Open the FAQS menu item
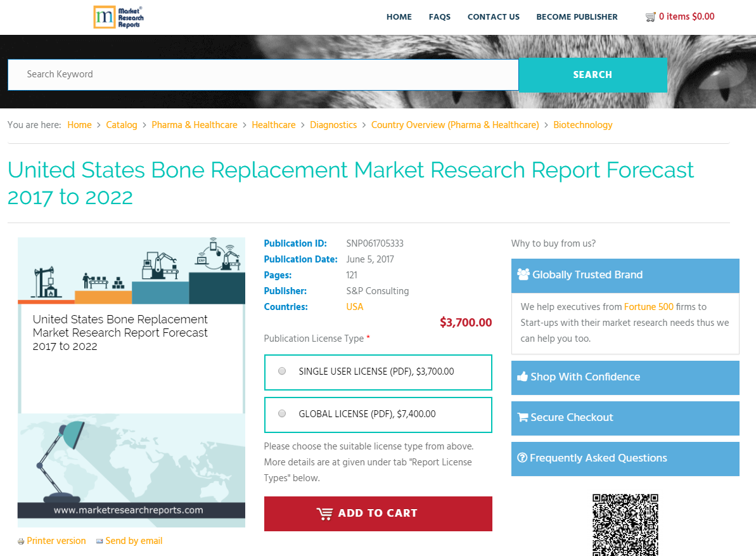Screen dimensions: 756x556 pyautogui.click(x=439, y=17)
